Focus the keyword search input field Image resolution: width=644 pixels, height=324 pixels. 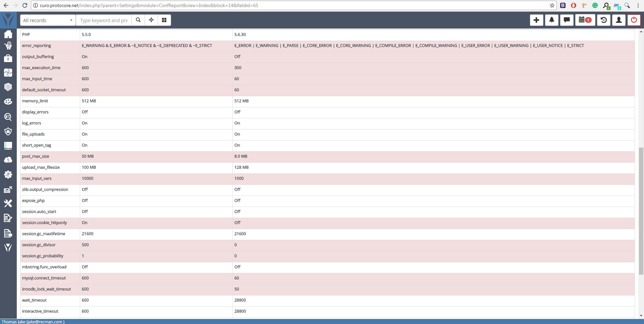104,20
